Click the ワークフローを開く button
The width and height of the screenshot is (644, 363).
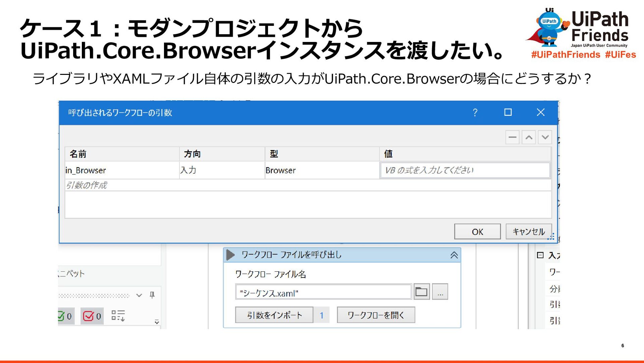point(376,315)
